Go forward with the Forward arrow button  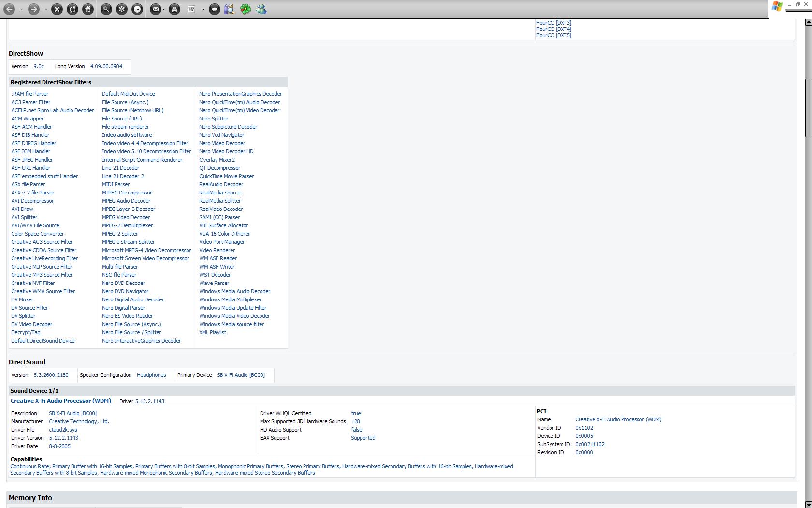(x=33, y=9)
